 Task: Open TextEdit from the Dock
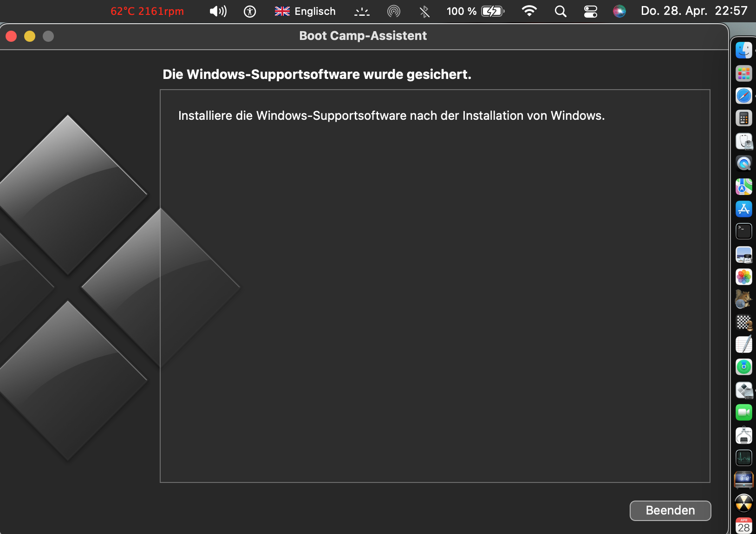[x=744, y=345]
